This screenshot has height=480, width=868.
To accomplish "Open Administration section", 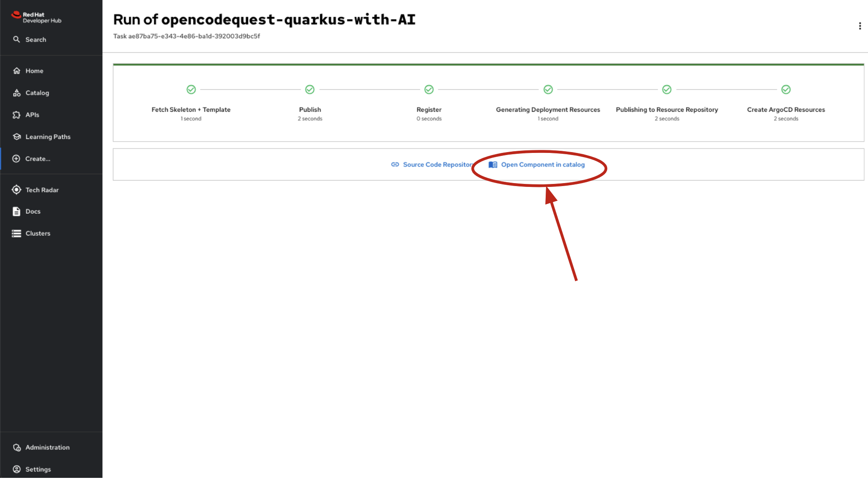I will (51, 448).
